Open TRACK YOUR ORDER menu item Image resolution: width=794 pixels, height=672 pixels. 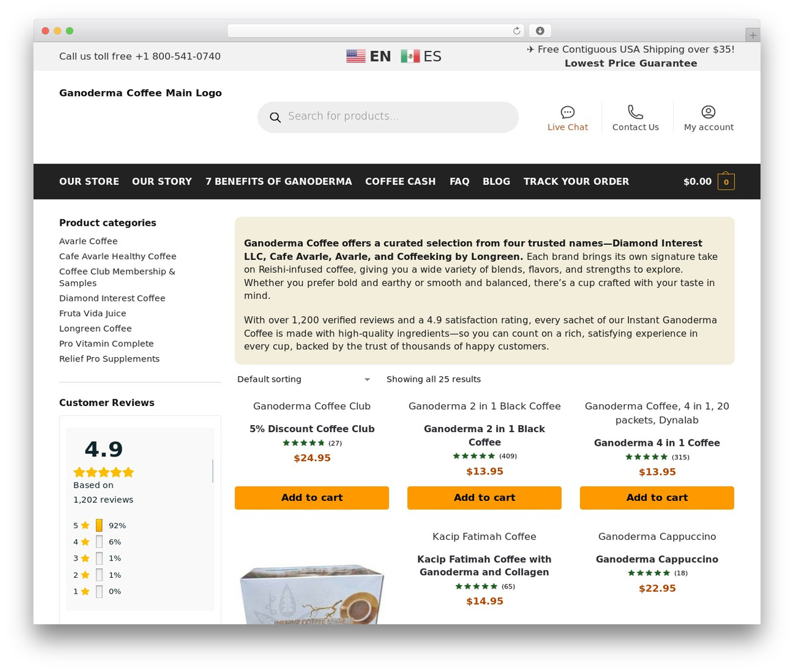click(x=576, y=182)
